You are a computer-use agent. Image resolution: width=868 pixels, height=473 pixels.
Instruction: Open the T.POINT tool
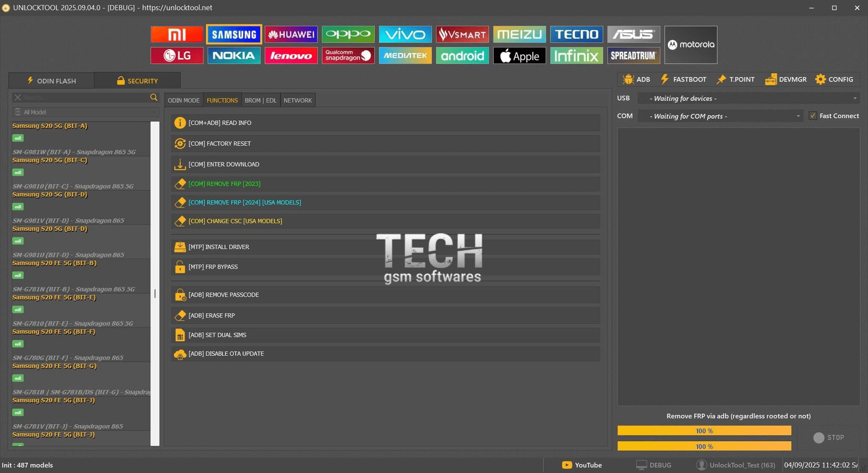(x=735, y=79)
